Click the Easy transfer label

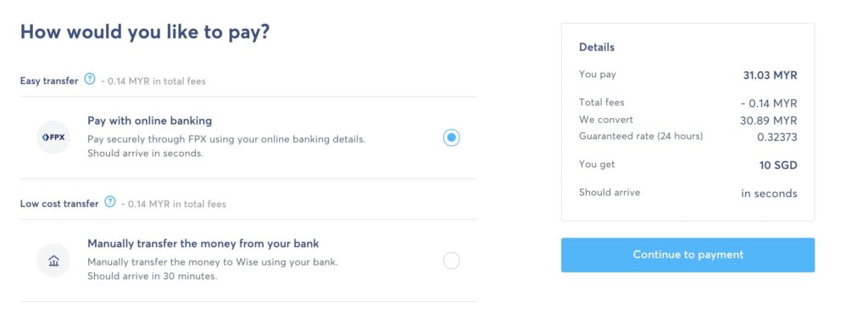click(x=49, y=81)
